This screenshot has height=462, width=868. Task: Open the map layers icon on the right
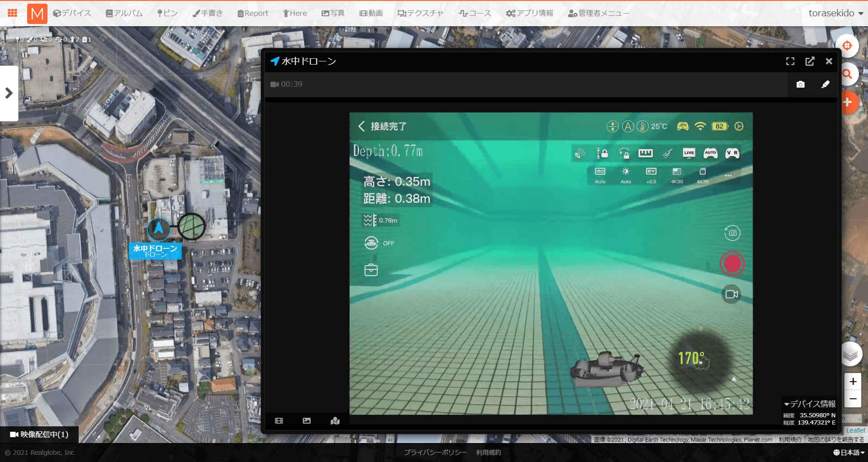[851, 354]
